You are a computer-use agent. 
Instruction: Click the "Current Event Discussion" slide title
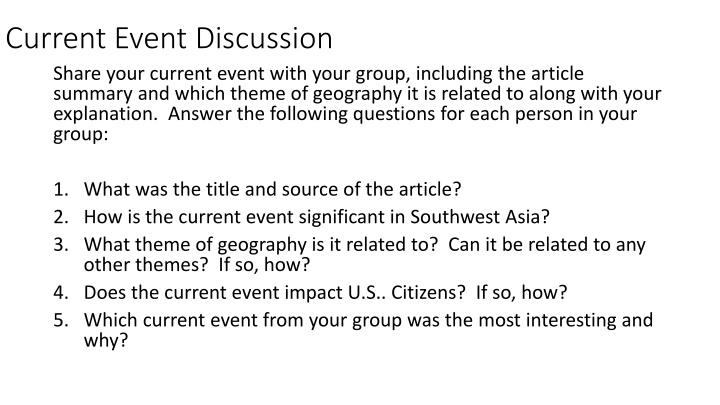[169, 38]
